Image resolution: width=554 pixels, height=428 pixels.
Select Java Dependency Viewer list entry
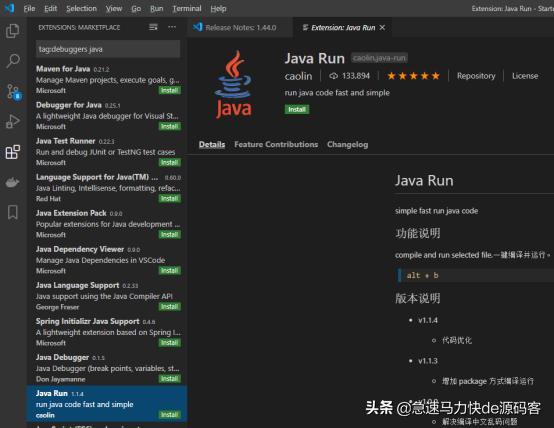pos(107,260)
